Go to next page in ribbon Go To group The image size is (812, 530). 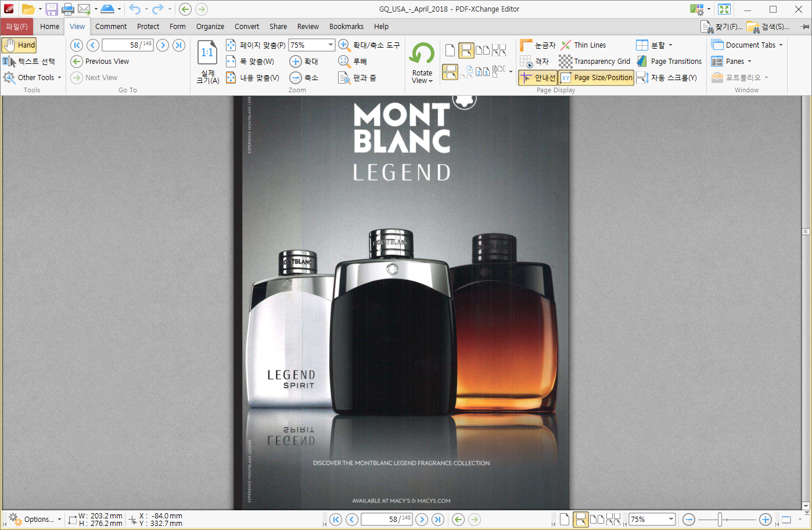[x=163, y=45]
